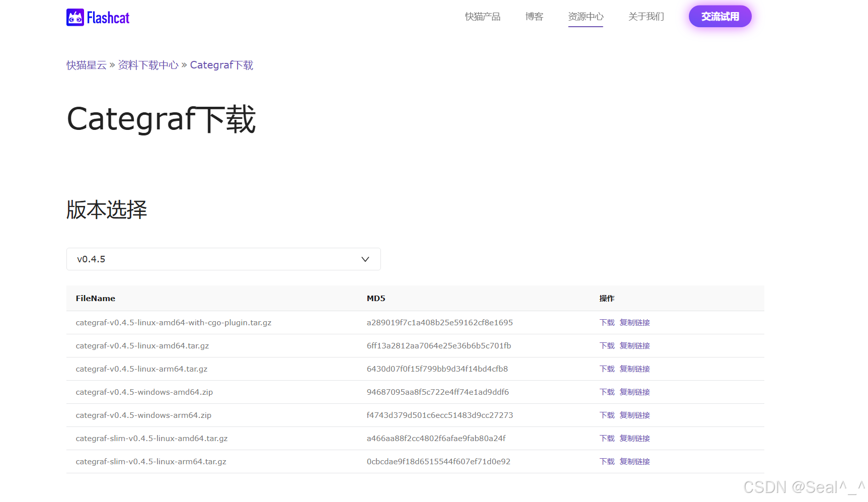Screen dimensions: 868x502
Task: Select MD5 6ff13a2812aa7064e25e36b6b5c701fb
Action: pyautogui.click(x=439, y=345)
